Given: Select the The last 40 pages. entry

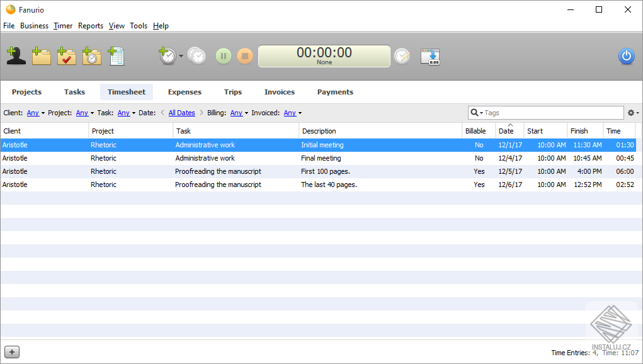Looking at the screenshot, I should [x=318, y=185].
